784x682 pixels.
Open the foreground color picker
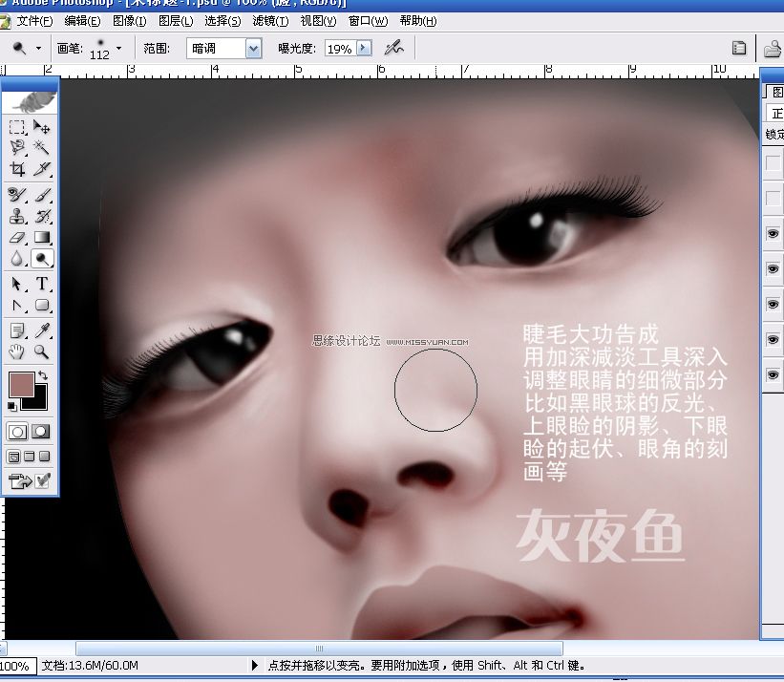pyautogui.click(x=22, y=385)
